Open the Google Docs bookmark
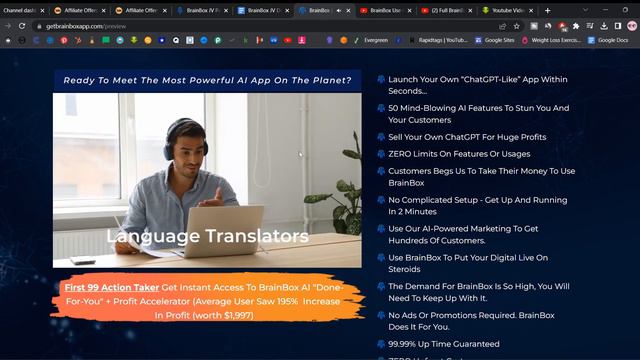This screenshot has width=640, height=360. tap(608, 40)
